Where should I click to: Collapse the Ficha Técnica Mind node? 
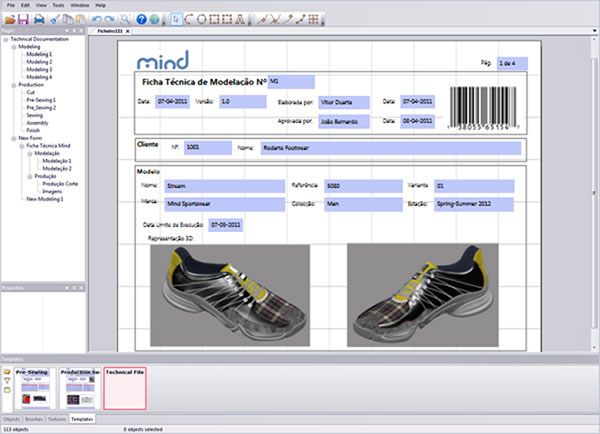22,146
